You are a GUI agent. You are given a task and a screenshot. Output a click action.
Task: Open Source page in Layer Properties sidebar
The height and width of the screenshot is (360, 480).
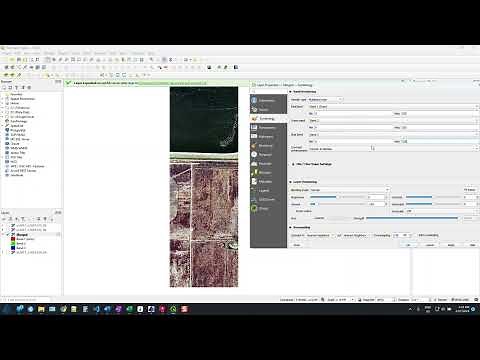268,109
